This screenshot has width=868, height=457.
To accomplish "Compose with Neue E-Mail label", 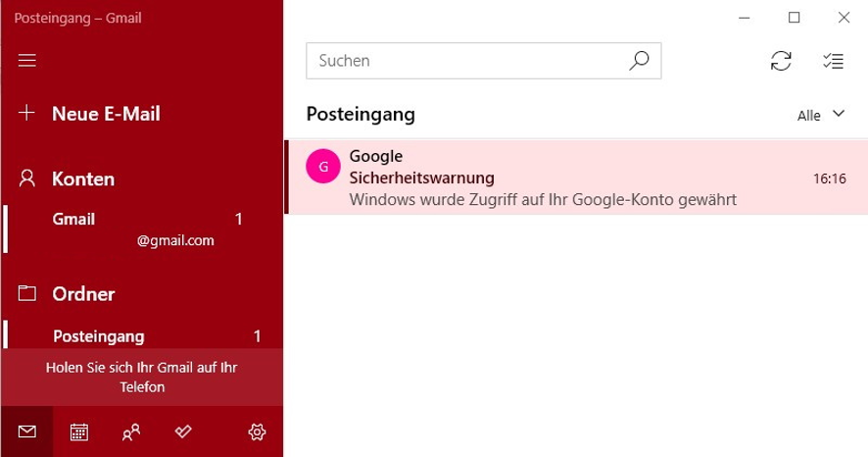I will point(106,114).
